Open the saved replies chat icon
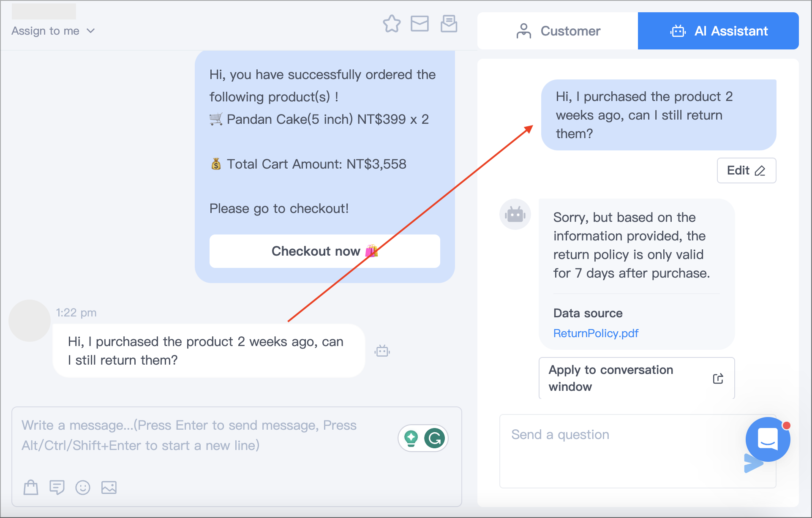 click(57, 487)
